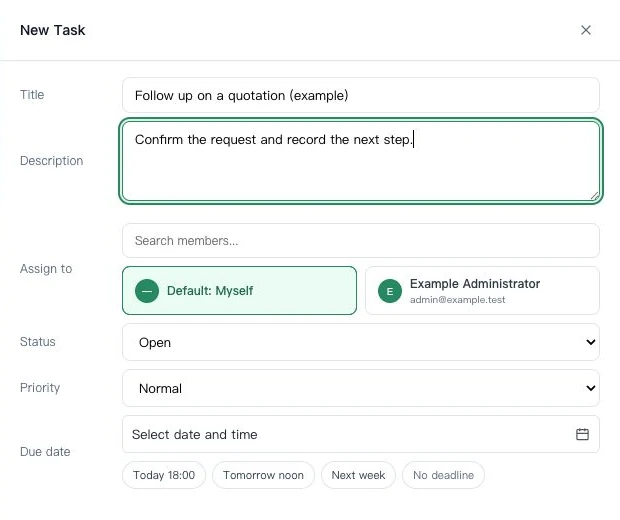Click the Description label
This screenshot has width=620, height=520.
pos(51,161)
